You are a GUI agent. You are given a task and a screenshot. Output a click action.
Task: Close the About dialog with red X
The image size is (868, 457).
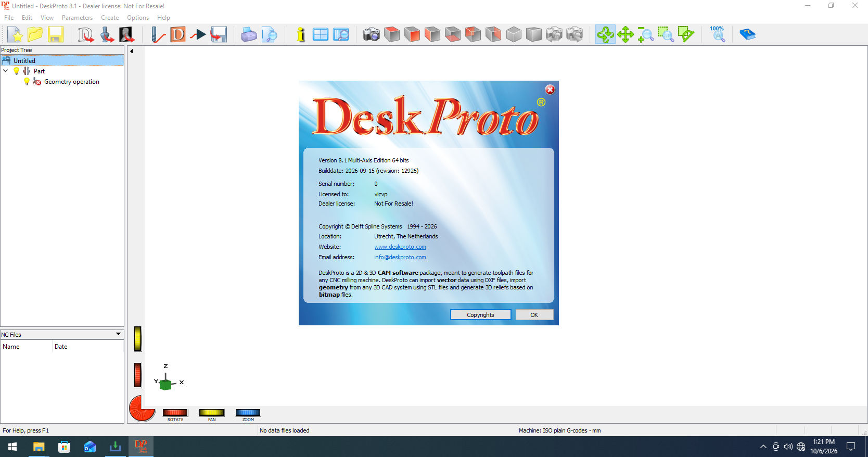tap(550, 90)
